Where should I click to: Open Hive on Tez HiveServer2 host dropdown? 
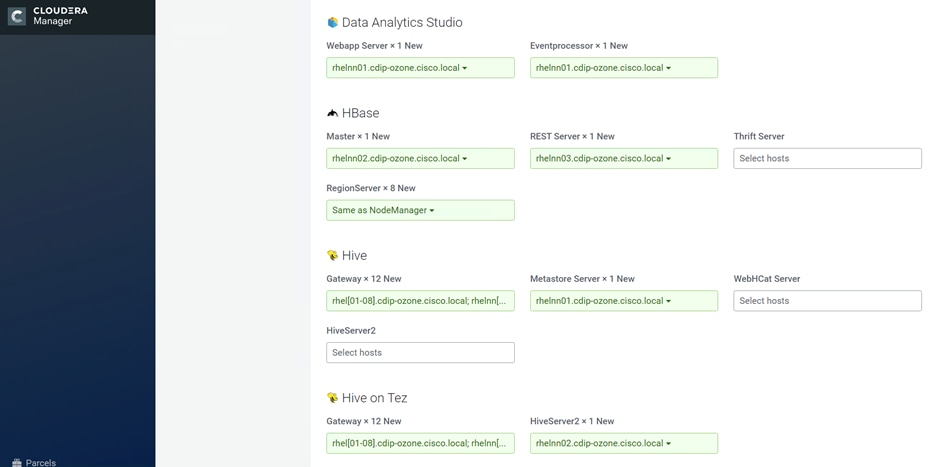pyautogui.click(x=624, y=443)
